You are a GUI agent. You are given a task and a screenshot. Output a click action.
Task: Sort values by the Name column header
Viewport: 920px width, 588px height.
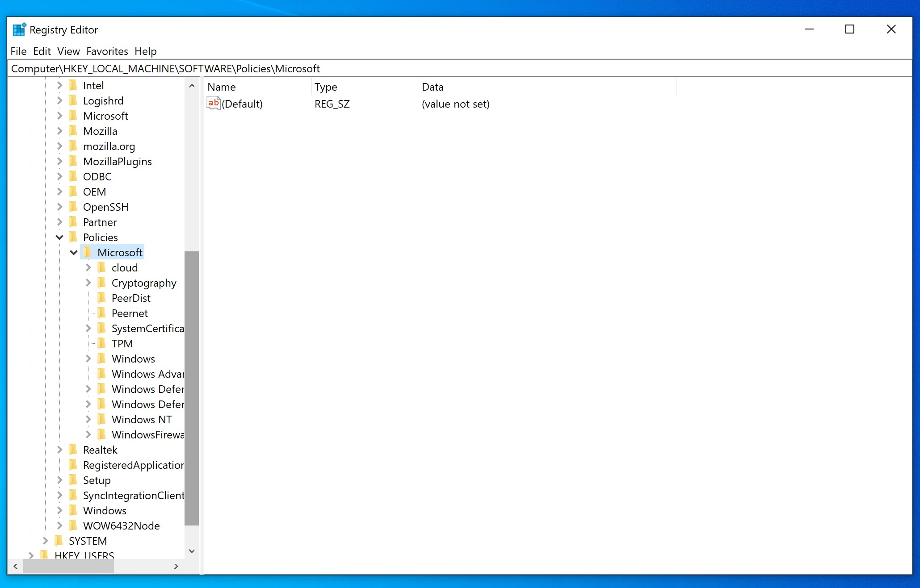[x=258, y=87]
